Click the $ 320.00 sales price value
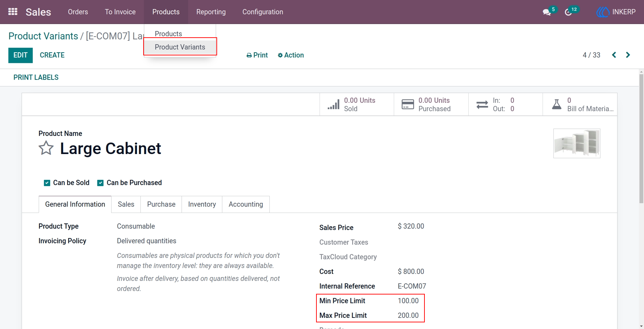 click(411, 226)
